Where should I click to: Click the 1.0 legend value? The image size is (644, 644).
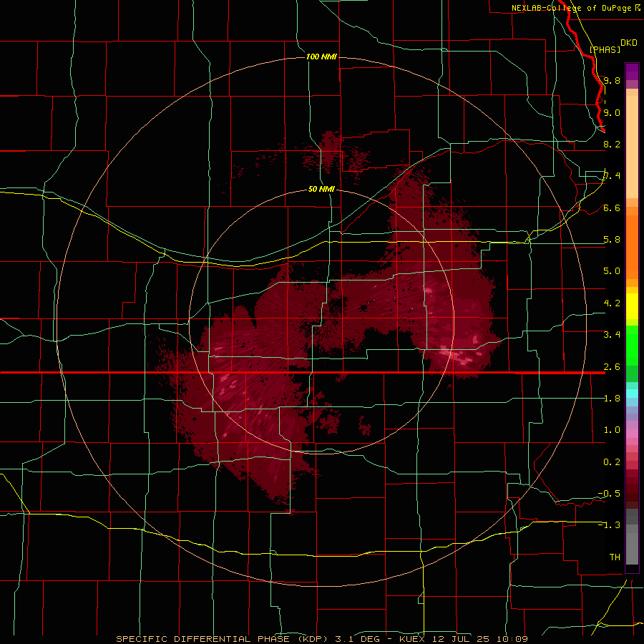tap(612, 430)
